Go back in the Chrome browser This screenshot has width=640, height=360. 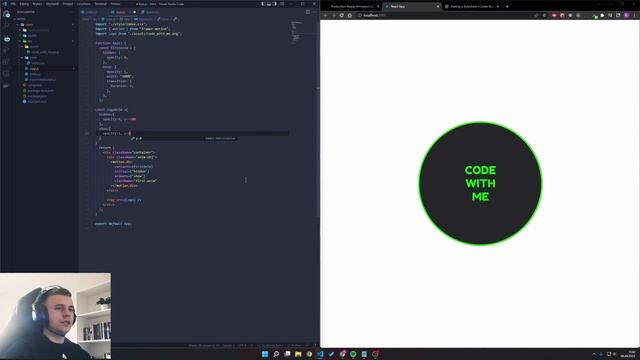pos(326,16)
